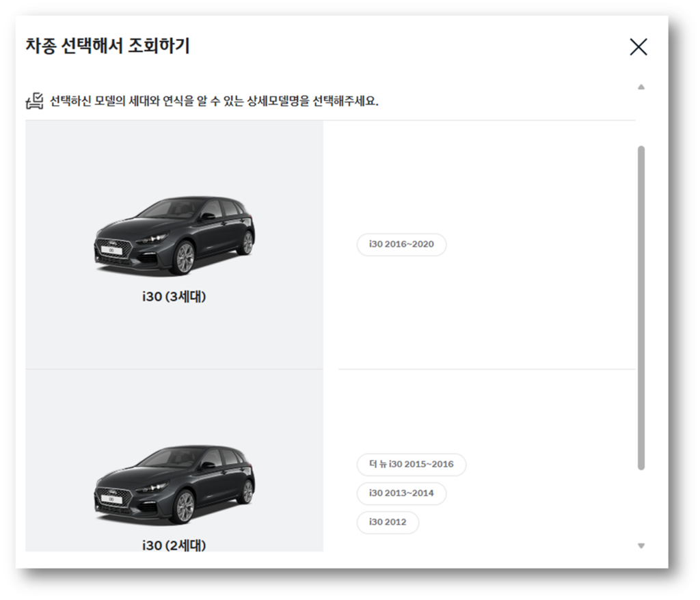Click the scroll-up arrow at the top right
Image resolution: width=700 pixels, height=600 pixels.
[641, 87]
